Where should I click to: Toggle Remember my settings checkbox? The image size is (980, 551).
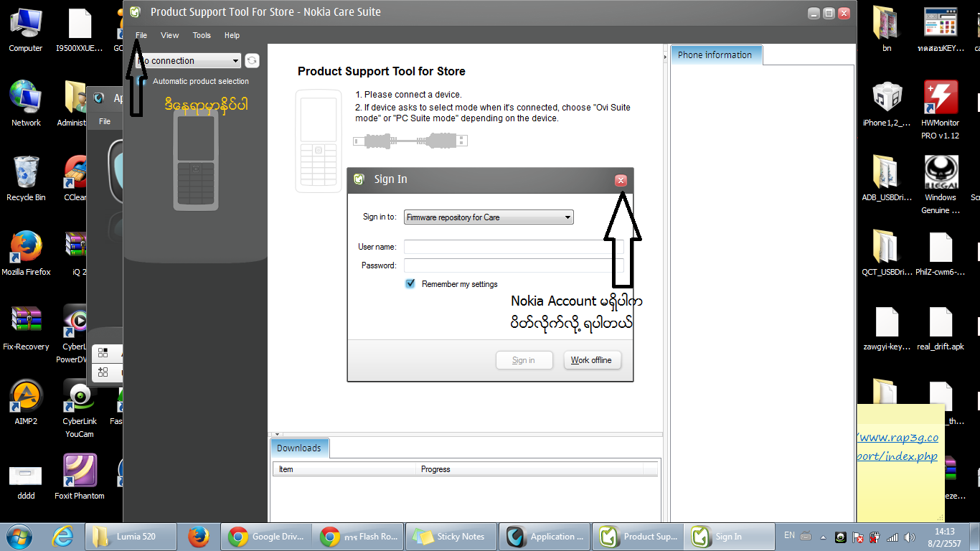(410, 283)
